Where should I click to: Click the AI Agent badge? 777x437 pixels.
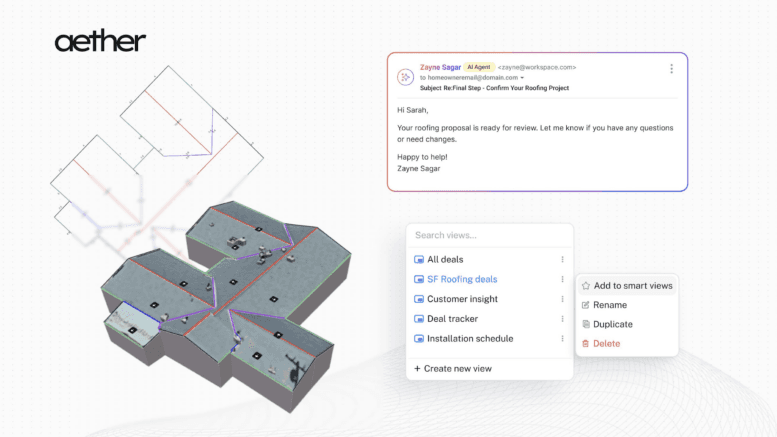[x=479, y=67]
